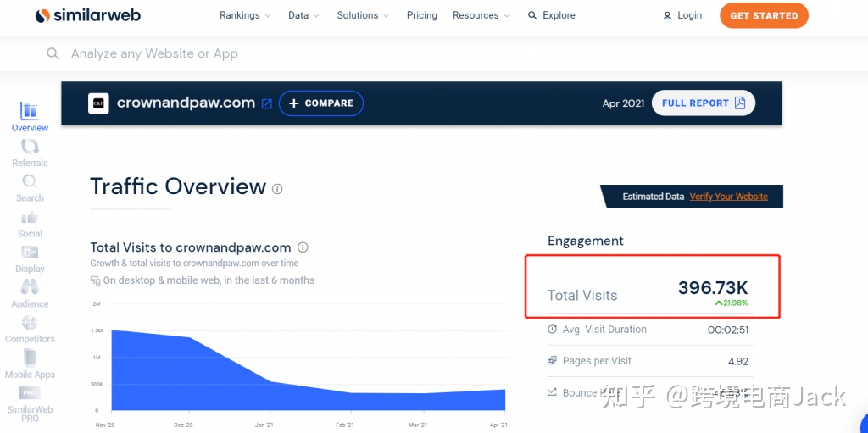Open the Mobile Apps sidebar section
Screen dimensions: 868x433
[30, 364]
